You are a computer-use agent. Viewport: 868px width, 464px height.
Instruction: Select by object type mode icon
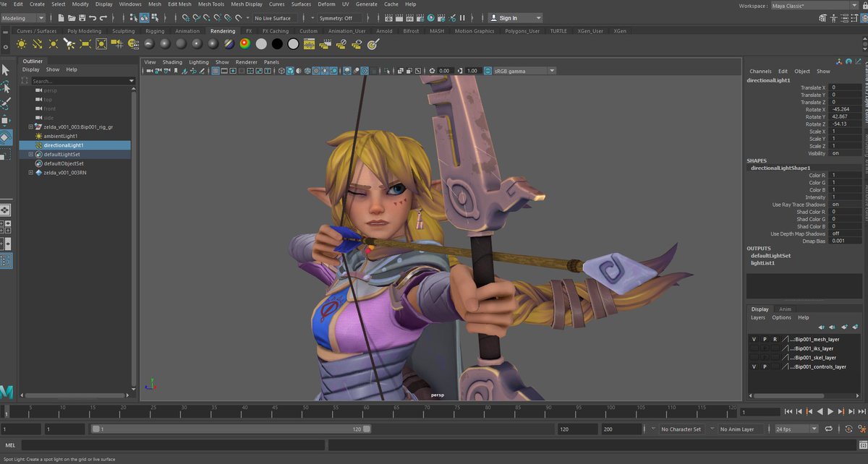[144, 17]
